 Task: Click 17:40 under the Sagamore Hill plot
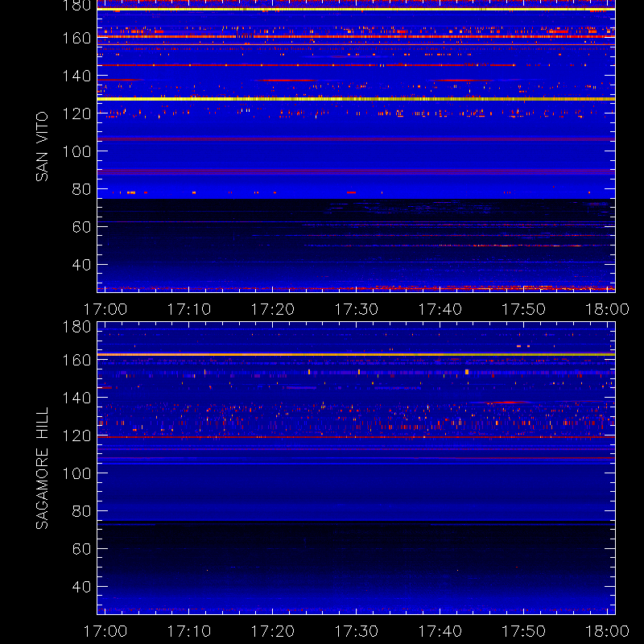pos(440,631)
